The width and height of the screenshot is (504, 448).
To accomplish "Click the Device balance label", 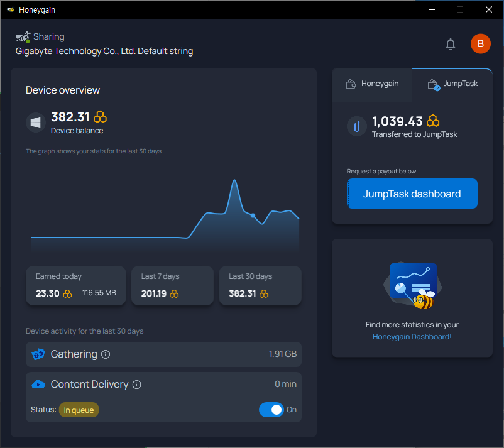I will (77, 131).
